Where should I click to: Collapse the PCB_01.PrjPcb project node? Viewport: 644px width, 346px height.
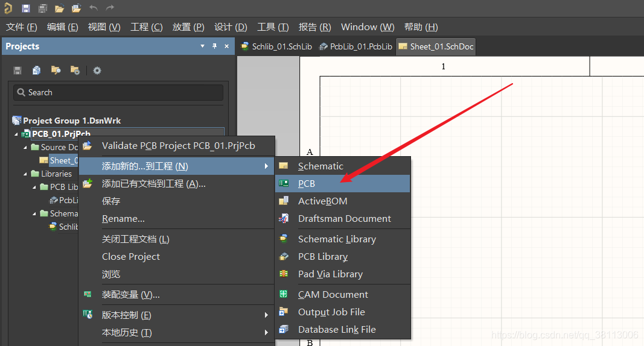(16, 134)
